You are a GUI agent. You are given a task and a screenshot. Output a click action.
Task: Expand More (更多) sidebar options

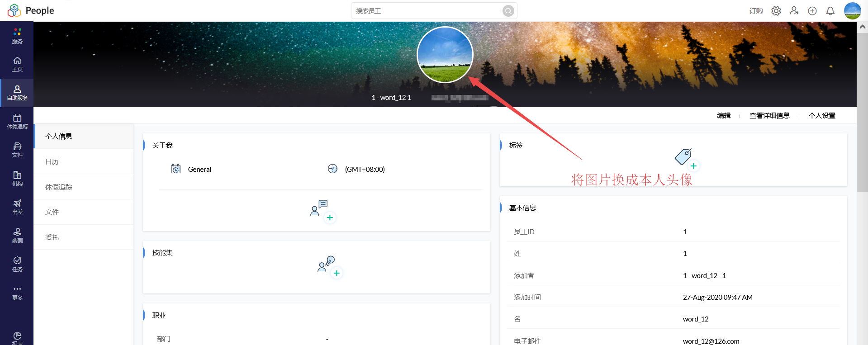coord(17,293)
